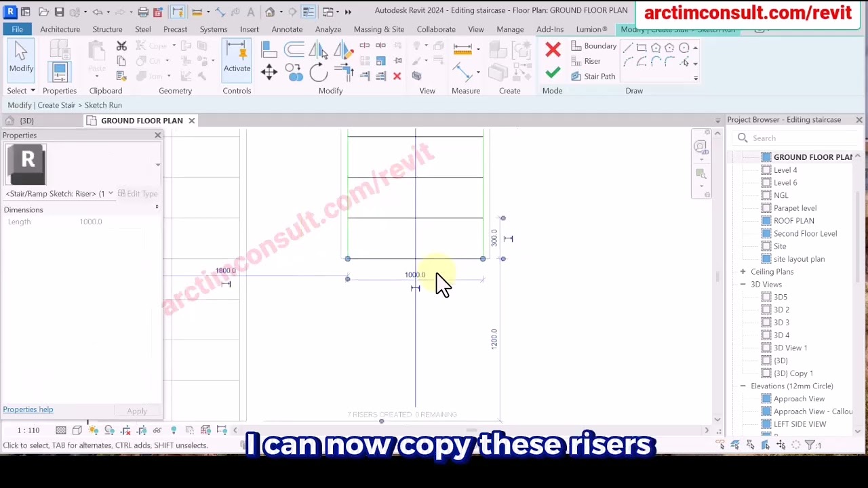Toggle sun path in view control bar
The image size is (868, 488).
click(94, 430)
